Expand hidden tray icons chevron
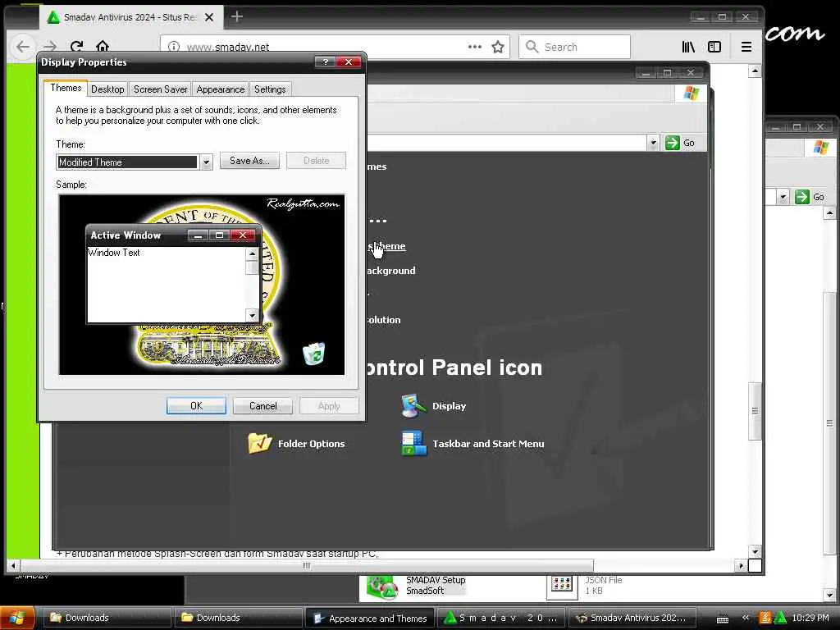 745,618
